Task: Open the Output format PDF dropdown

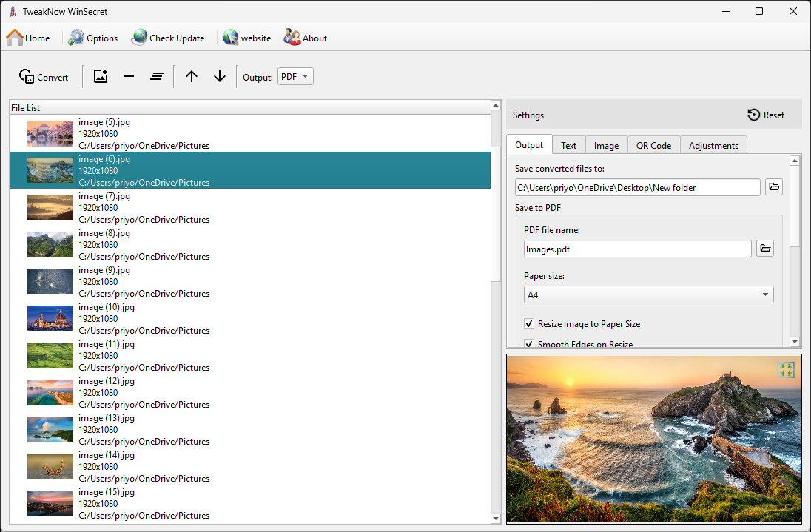Action: tap(295, 76)
